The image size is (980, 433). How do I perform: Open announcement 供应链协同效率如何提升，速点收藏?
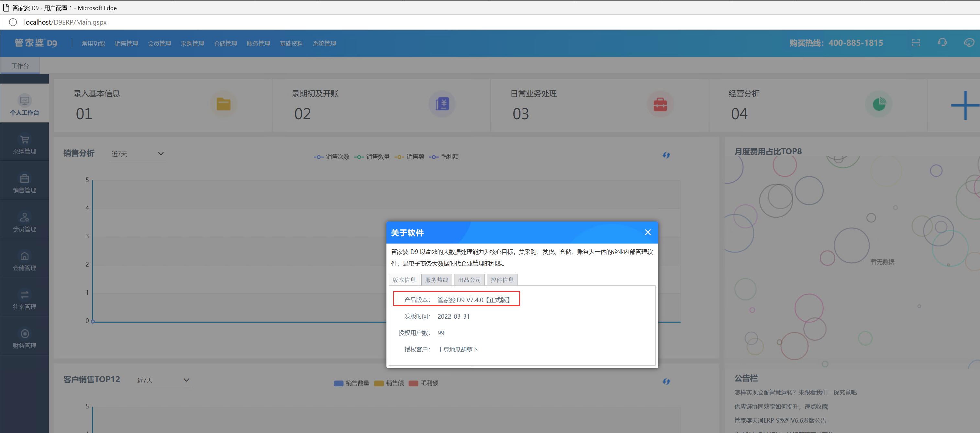coord(781,406)
